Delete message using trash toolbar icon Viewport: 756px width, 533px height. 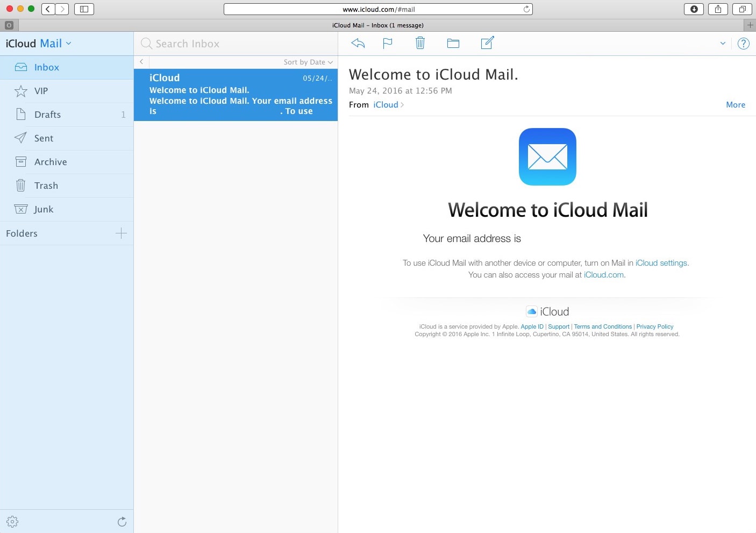[420, 43]
